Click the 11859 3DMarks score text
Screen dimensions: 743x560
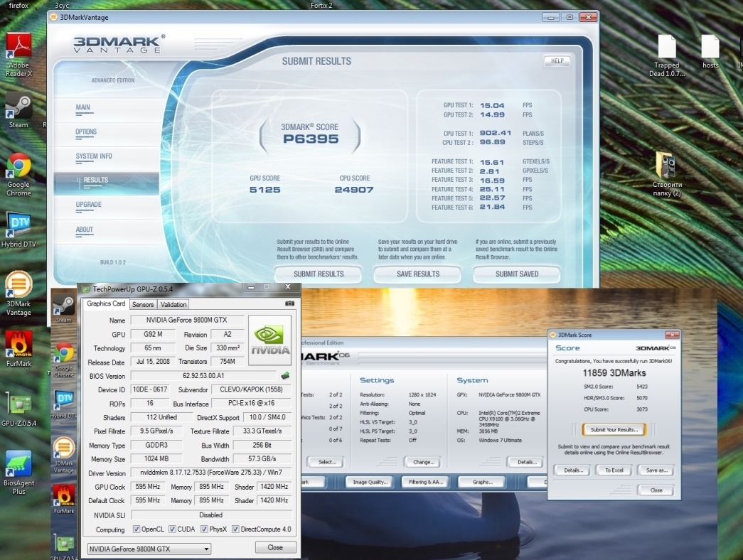[x=614, y=373]
